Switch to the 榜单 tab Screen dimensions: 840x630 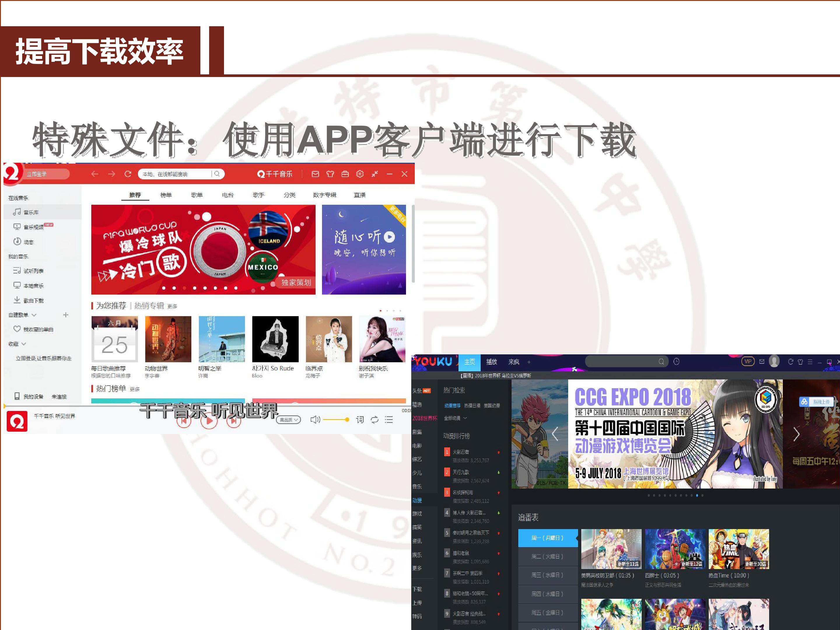[166, 195]
